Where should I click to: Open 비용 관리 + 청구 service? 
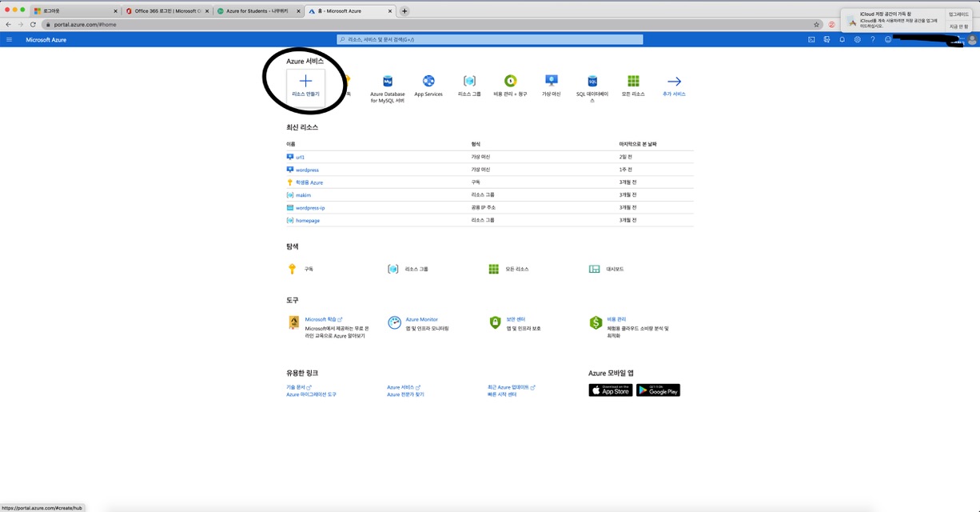point(510,86)
